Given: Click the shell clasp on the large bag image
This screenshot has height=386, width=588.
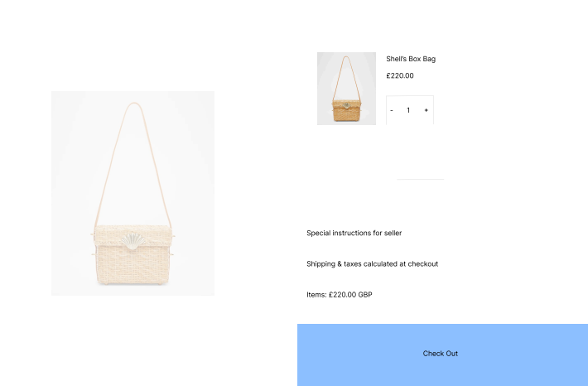Looking at the screenshot, I should pos(133,241).
